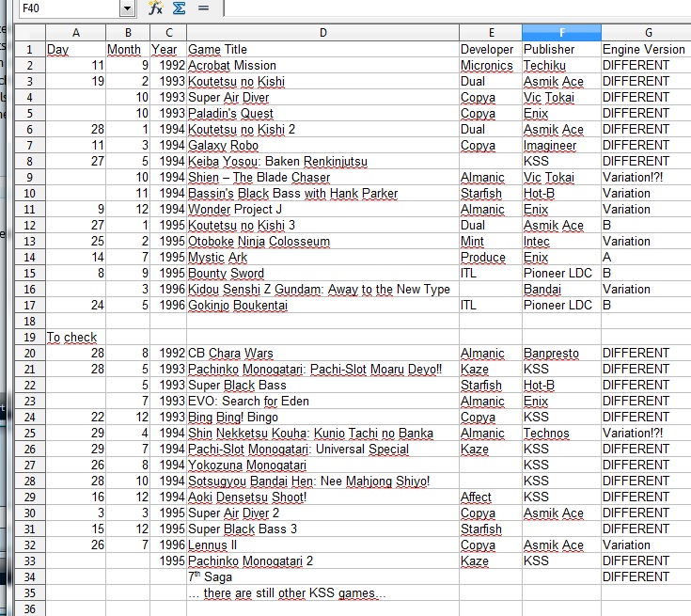Select column B header
691x616 pixels.
128,33
